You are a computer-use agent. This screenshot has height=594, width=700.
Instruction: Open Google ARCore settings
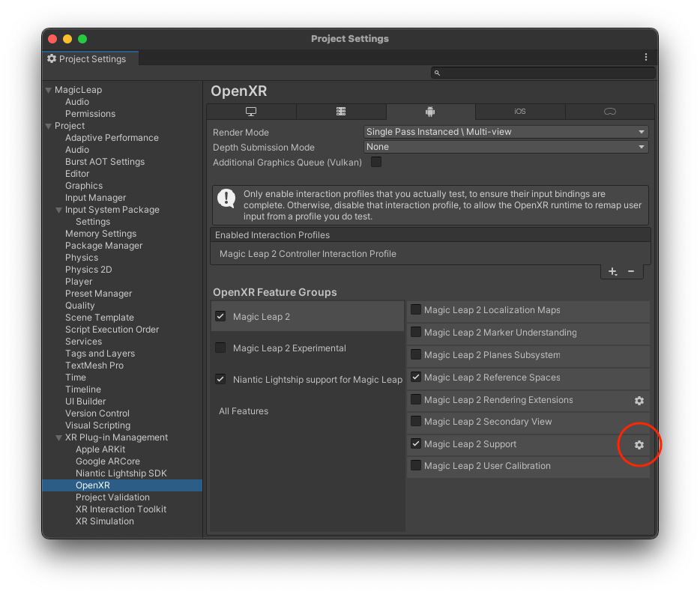click(x=108, y=461)
